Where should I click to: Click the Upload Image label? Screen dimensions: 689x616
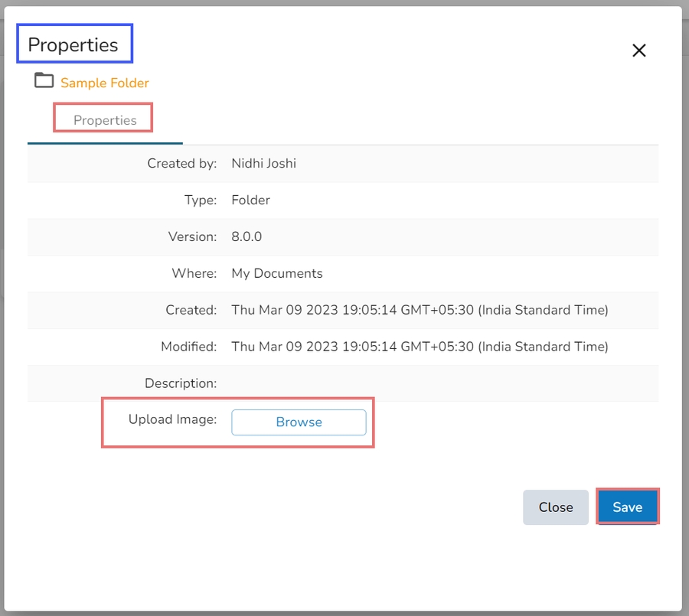172,419
